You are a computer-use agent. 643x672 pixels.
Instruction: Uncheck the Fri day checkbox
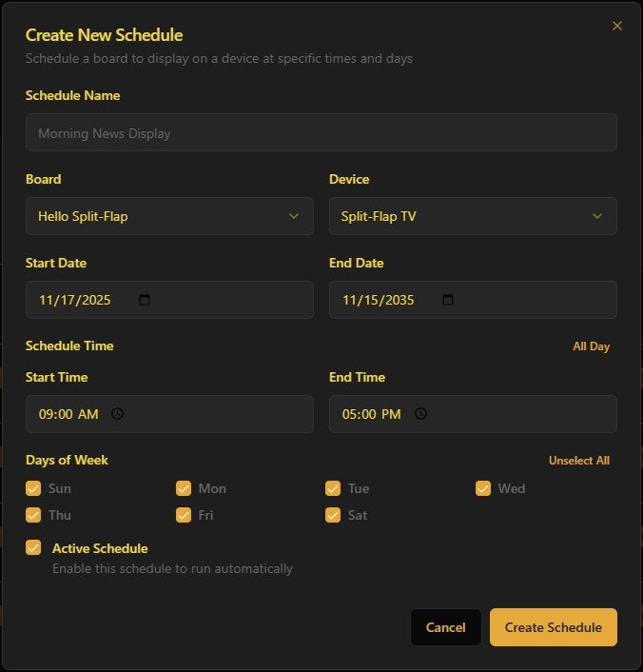(x=184, y=515)
